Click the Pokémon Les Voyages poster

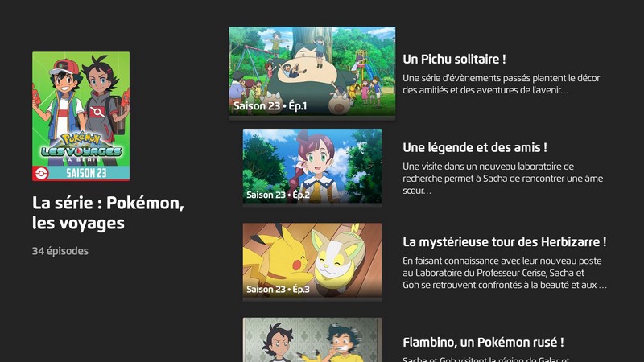tap(81, 116)
